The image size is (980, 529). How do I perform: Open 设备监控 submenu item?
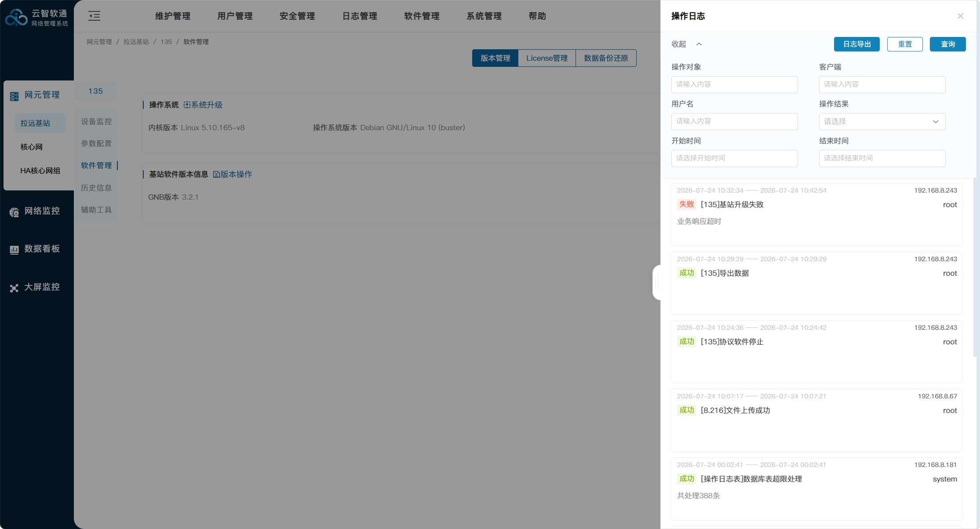click(x=96, y=121)
